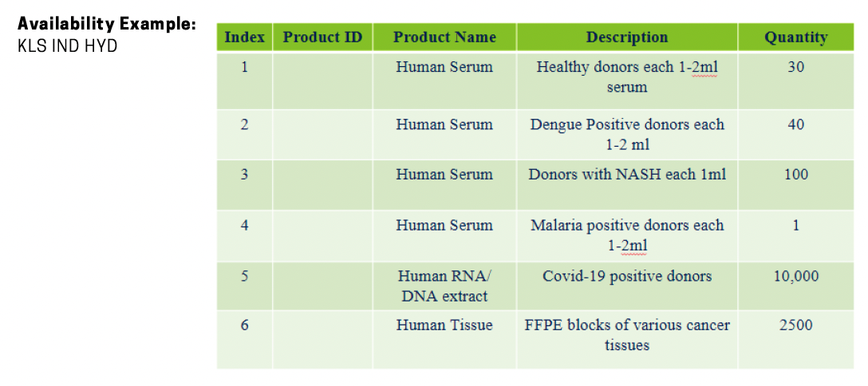This screenshot has width=868, height=386.
Task: Click the Description column header
Action: (627, 37)
